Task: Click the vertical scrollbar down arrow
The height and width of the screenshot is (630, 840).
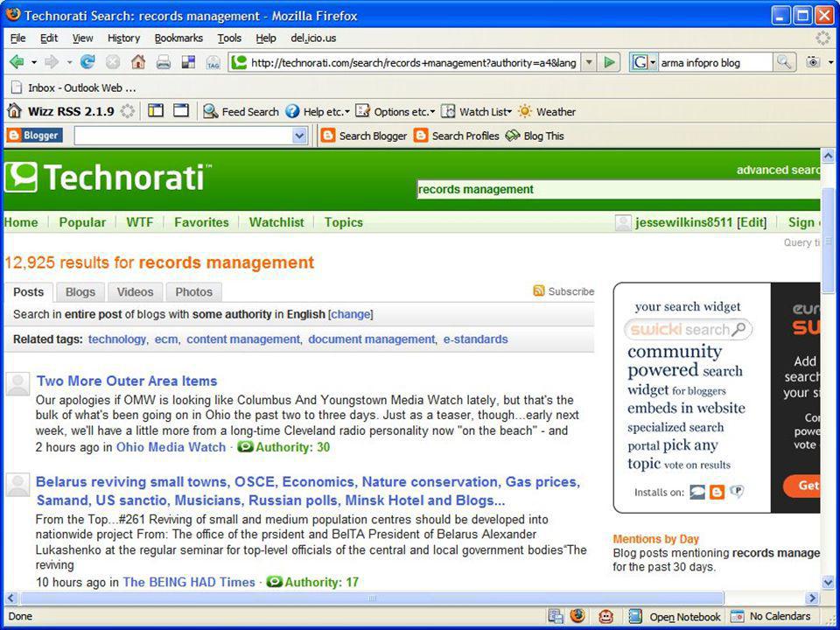Action: (x=829, y=583)
